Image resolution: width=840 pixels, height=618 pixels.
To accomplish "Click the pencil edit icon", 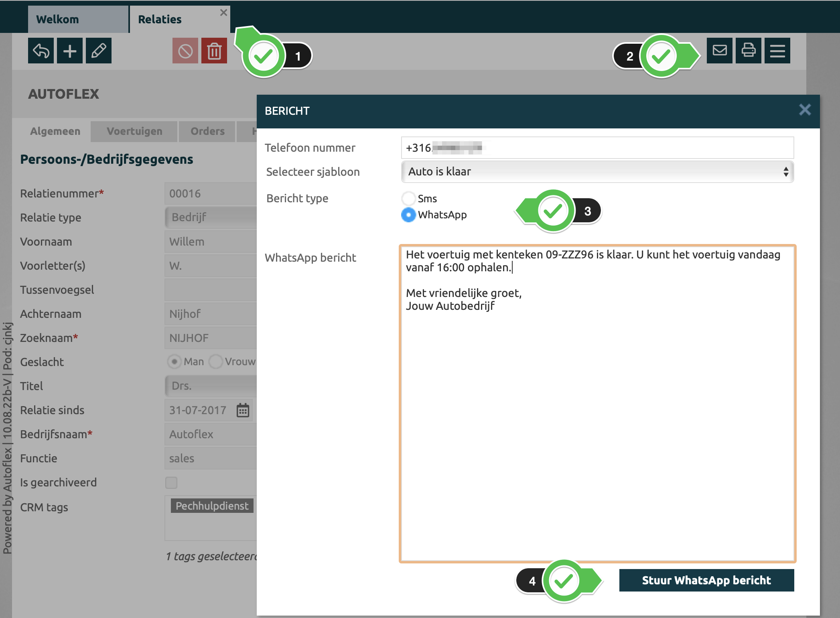I will (x=99, y=51).
